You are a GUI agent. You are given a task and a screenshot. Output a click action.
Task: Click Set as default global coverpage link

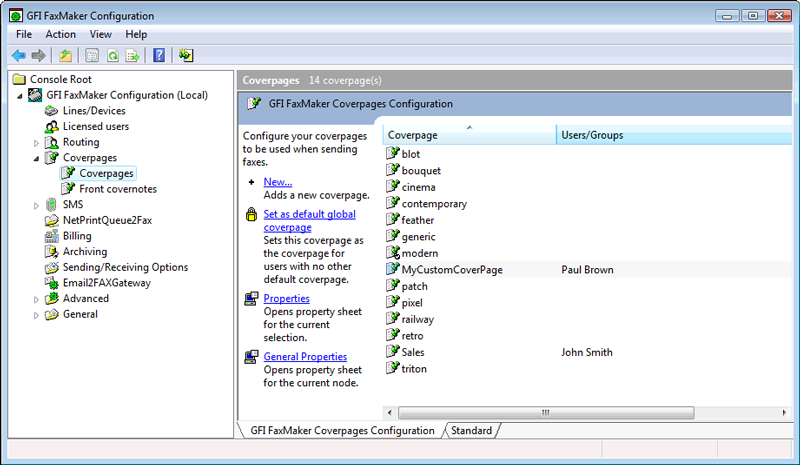point(309,221)
